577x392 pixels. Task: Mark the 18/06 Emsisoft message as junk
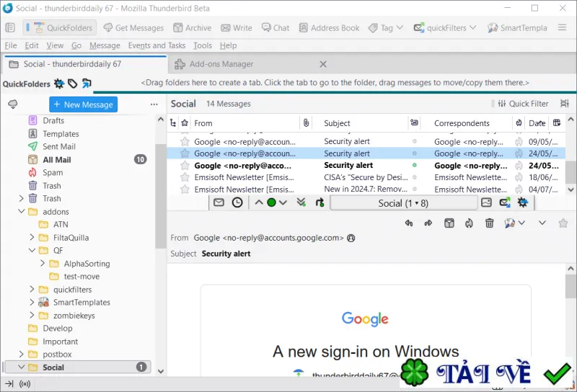click(519, 177)
